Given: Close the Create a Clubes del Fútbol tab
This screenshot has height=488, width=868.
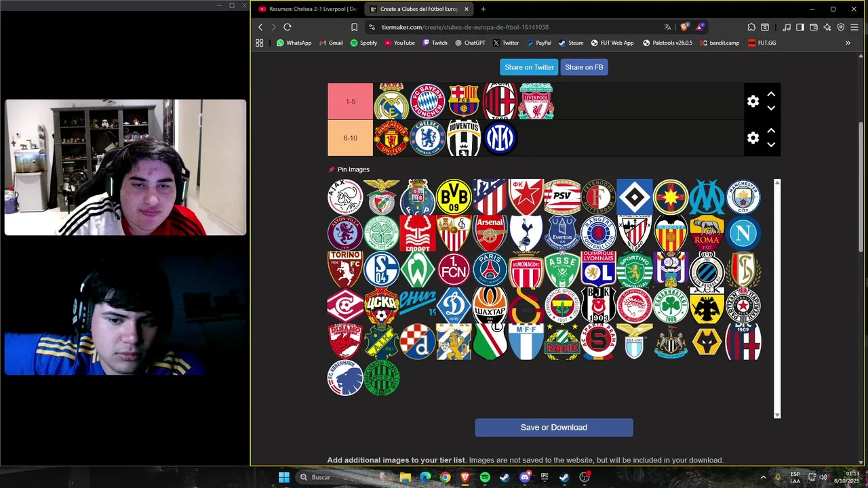Looking at the screenshot, I should [x=467, y=9].
